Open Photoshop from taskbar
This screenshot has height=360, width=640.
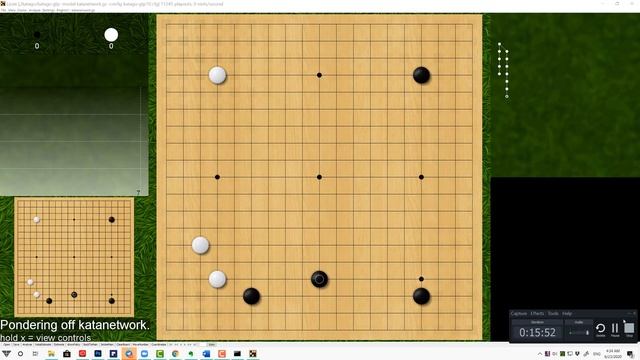(98, 353)
